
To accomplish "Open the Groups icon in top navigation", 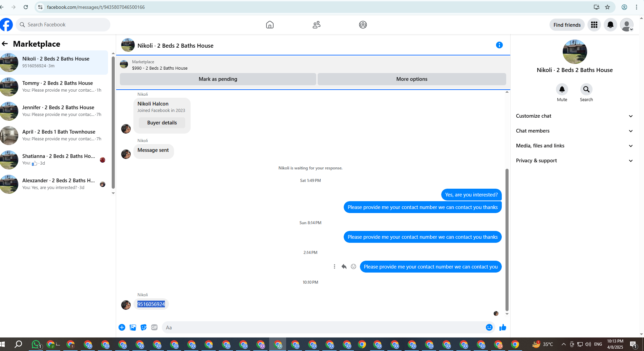I will pyautogui.click(x=363, y=25).
